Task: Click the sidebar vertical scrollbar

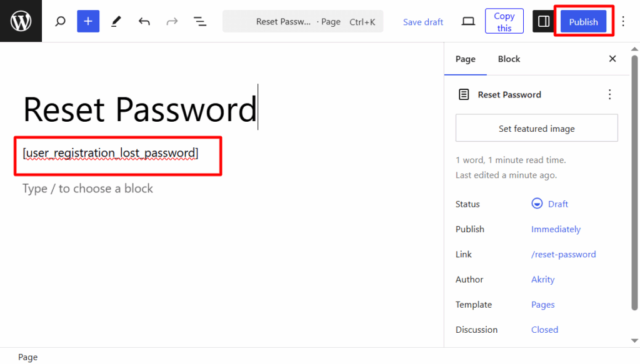Action: pos(634,183)
